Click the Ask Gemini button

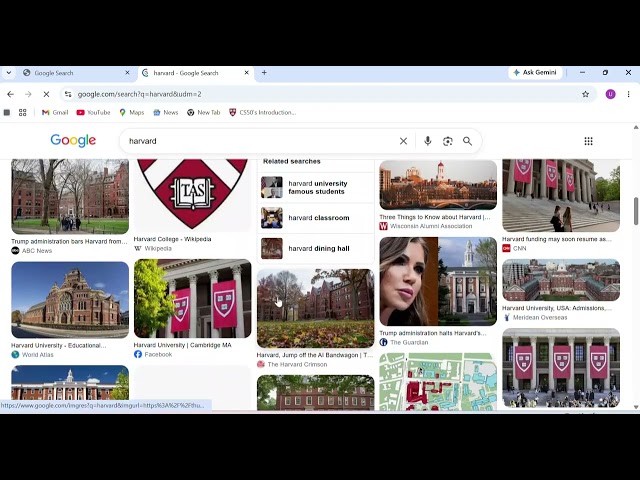pyautogui.click(x=535, y=73)
